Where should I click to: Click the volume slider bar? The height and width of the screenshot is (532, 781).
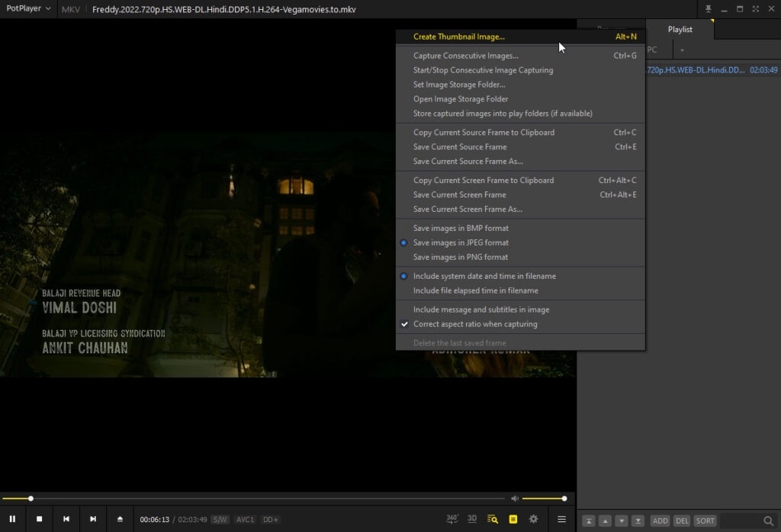click(543, 498)
